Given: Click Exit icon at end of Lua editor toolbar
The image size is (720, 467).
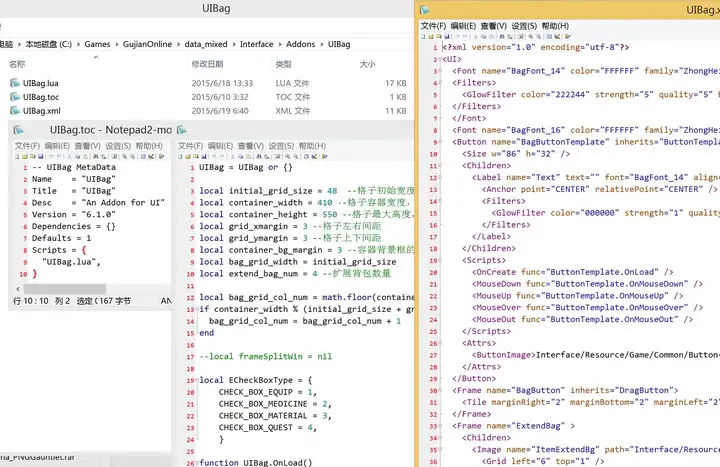Looking at the screenshot, I should (x=324, y=157).
